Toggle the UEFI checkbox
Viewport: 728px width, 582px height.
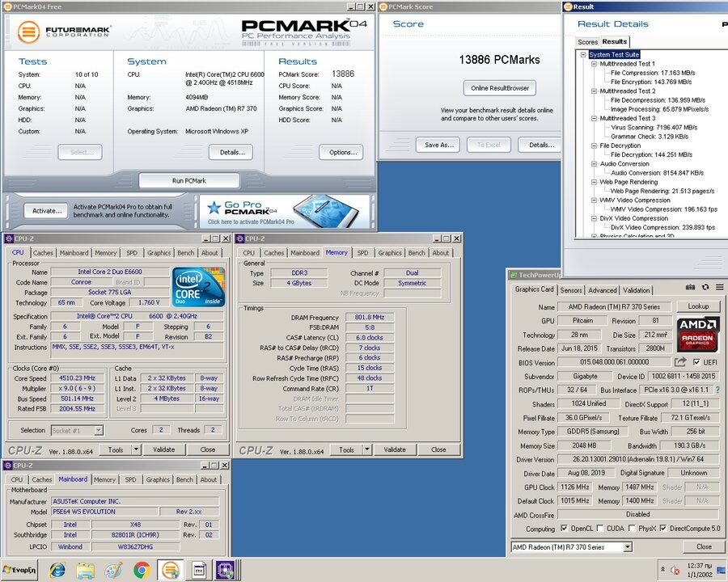[696, 362]
